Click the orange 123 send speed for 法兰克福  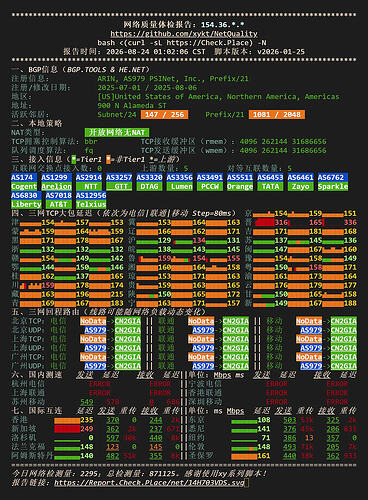pos(113,447)
